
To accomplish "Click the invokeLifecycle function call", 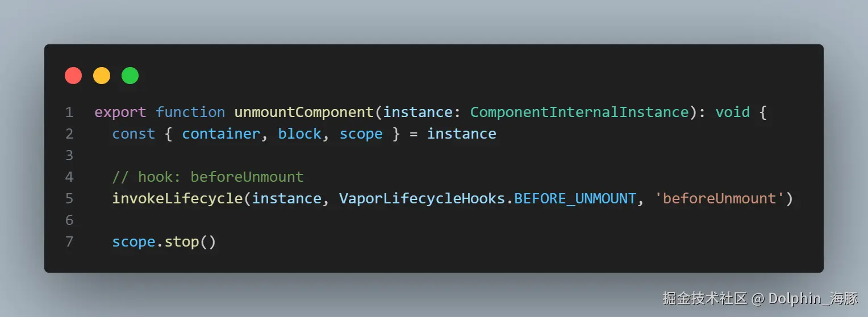I will (x=177, y=199).
